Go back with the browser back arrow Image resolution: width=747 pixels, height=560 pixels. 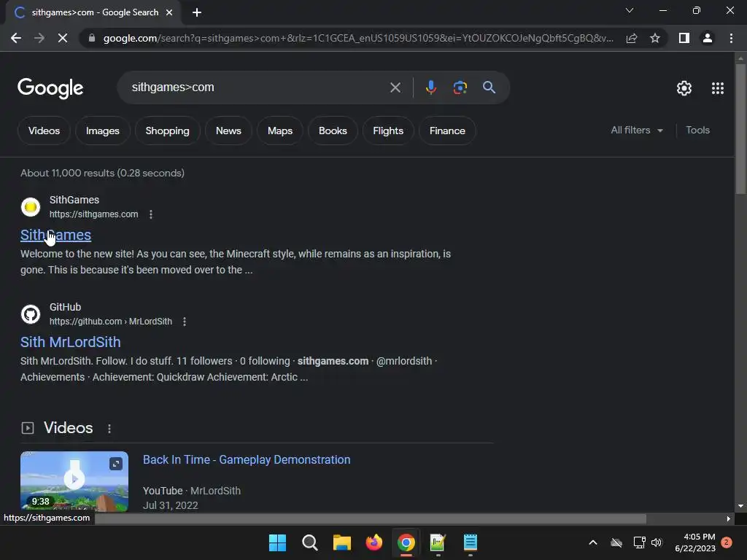[x=16, y=38]
